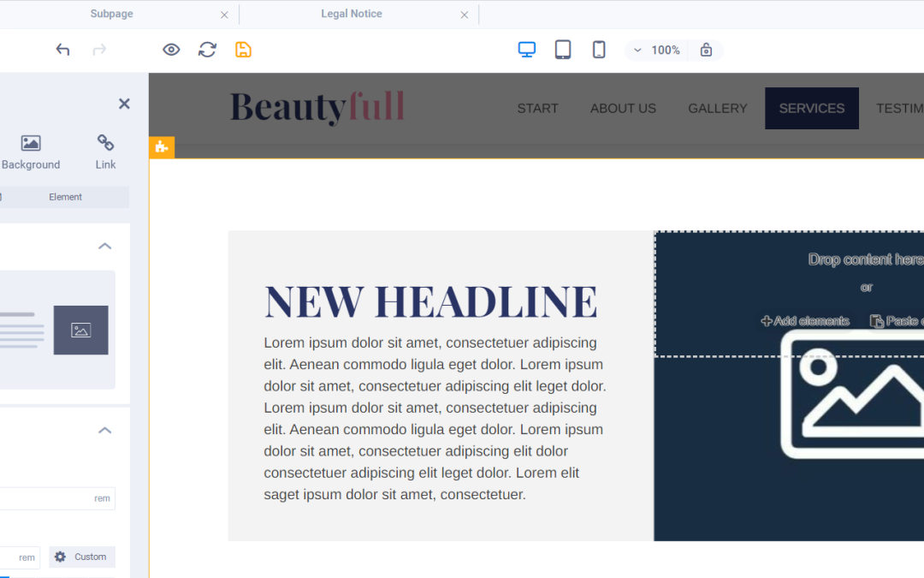Open the 100% zoom dropdown
924x578 pixels.
657,51
